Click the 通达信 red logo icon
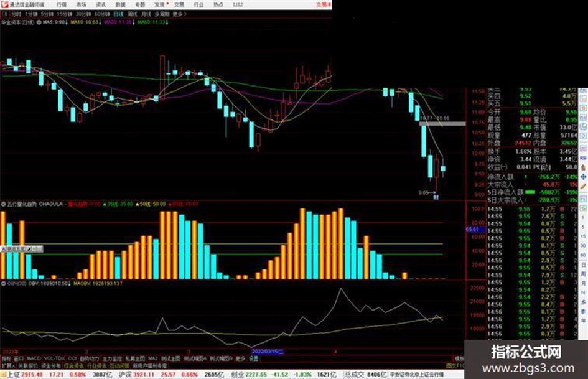 click(x=4, y=4)
